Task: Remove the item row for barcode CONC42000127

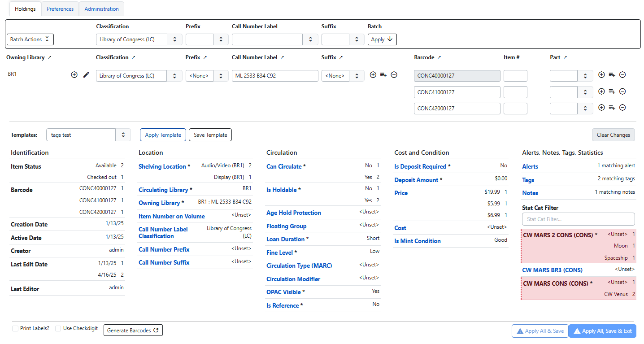Action: 622,108
